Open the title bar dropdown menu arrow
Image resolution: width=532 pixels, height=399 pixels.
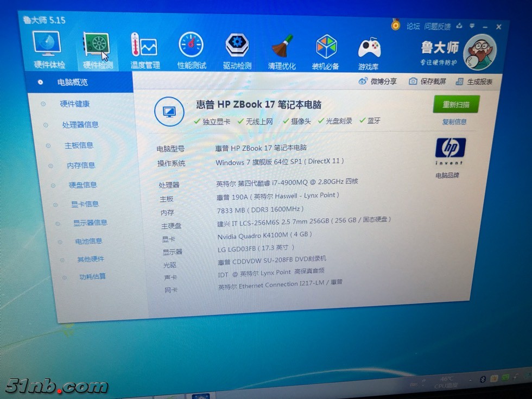[x=471, y=26]
